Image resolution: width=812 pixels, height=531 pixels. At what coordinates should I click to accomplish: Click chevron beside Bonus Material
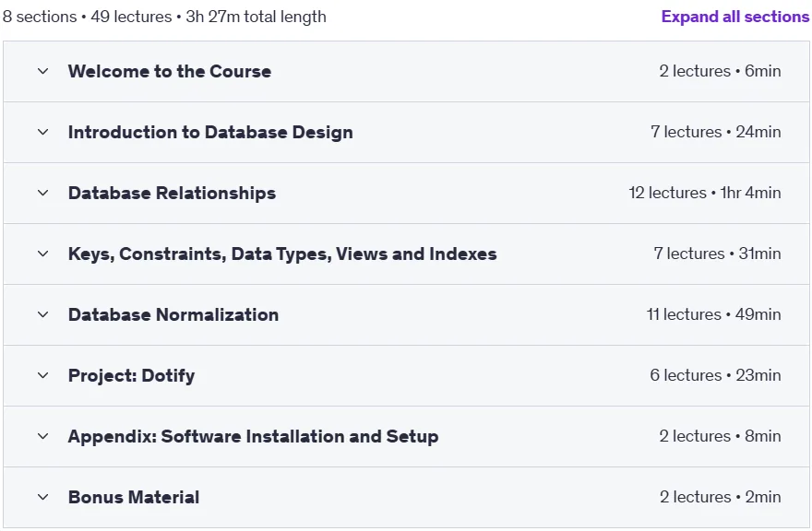pyautogui.click(x=43, y=497)
